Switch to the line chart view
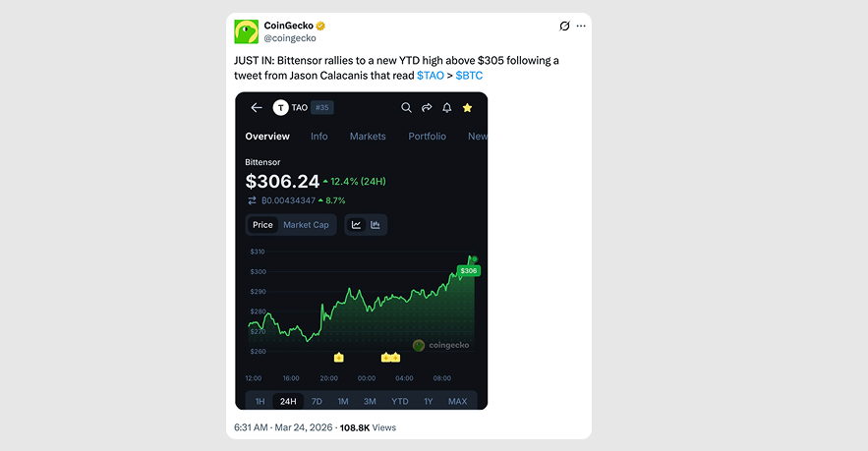The width and height of the screenshot is (868, 451). pos(356,225)
